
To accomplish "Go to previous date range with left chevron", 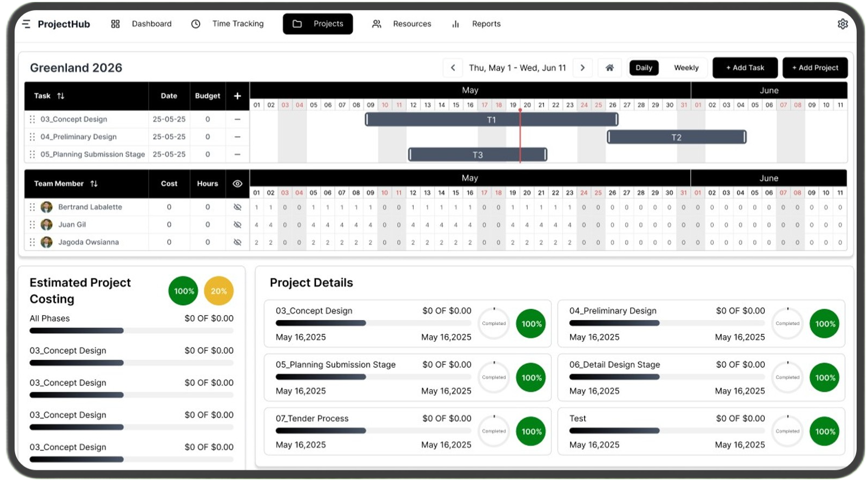I will 453,68.
